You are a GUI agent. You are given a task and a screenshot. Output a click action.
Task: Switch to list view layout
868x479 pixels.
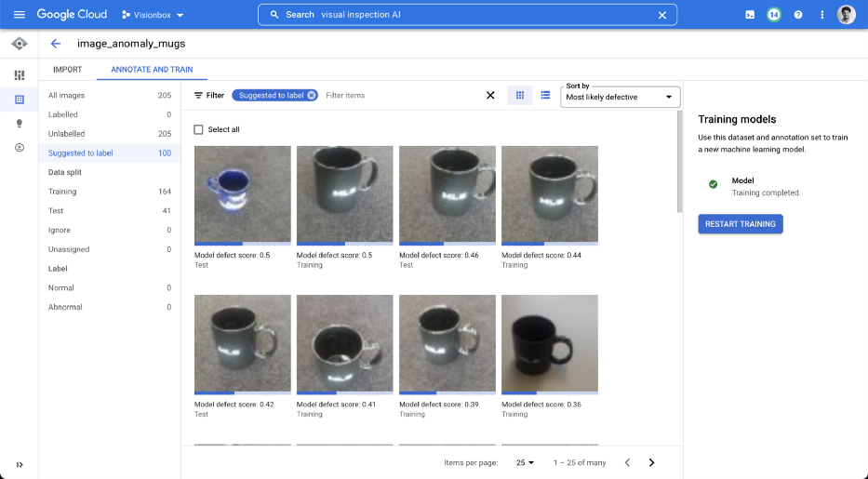(x=545, y=95)
